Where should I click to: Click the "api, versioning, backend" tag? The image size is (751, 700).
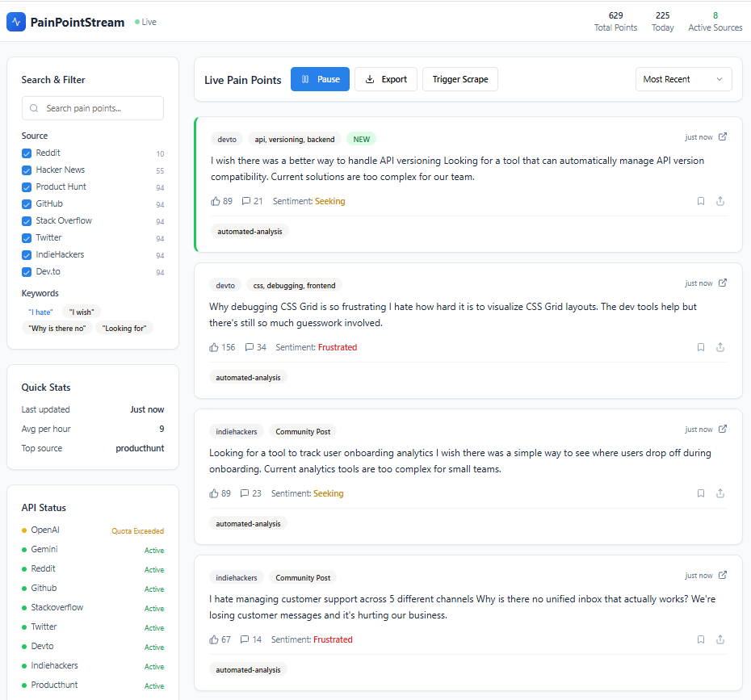pos(295,140)
